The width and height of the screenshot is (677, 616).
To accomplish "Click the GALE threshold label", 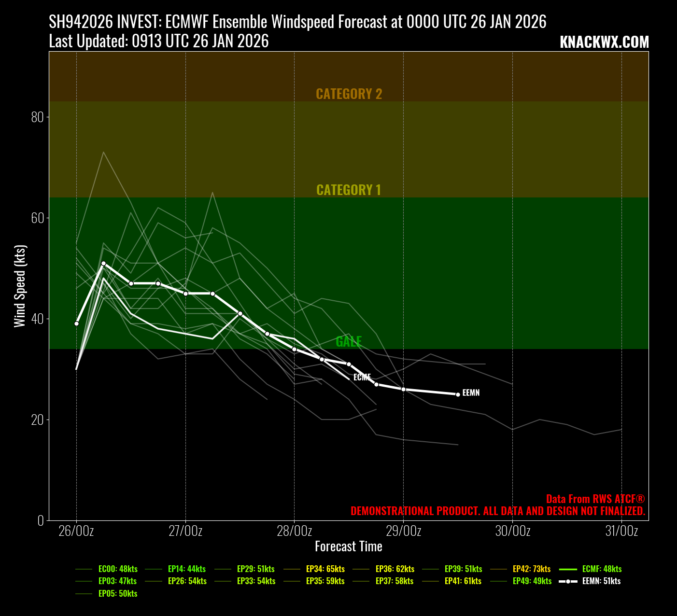I will coord(349,341).
